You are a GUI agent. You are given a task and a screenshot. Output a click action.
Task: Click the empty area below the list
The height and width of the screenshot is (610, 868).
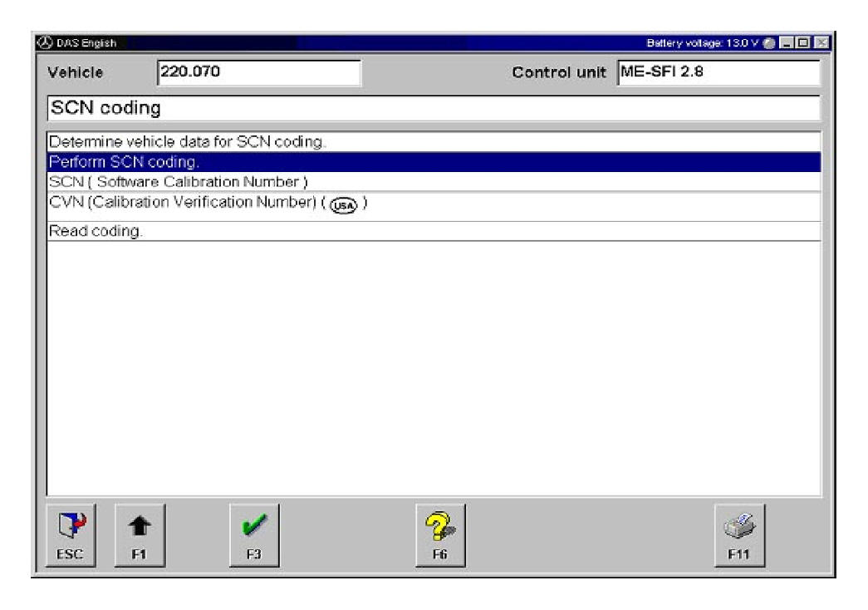click(x=433, y=366)
